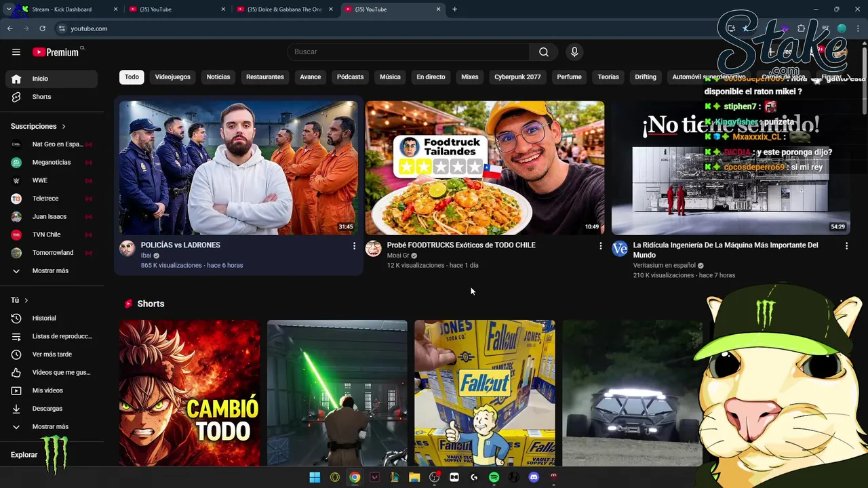Reload the page in Chrome
Image resolution: width=868 pixels, height=488 pixels.
coord(42,28)
